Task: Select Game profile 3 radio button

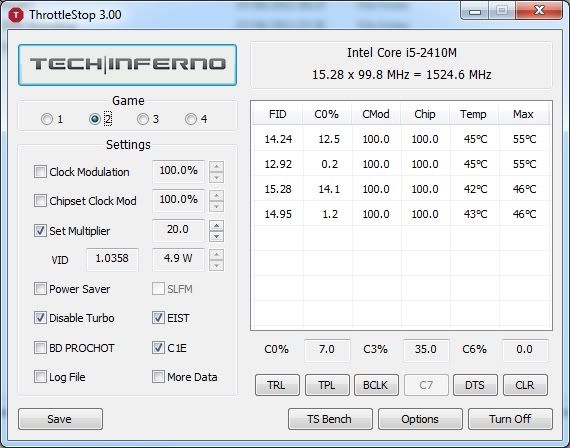Action: pyautogui.click(x=143, y=119)
